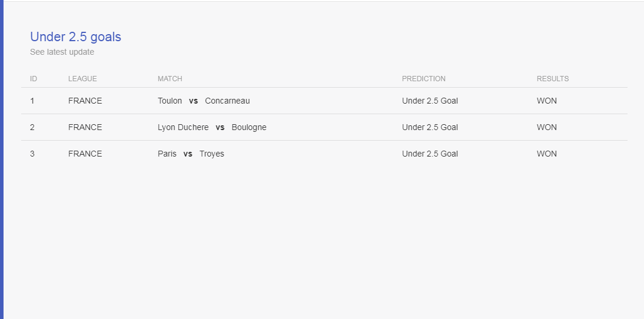Click Paris team name in row 3

point(167,154)
